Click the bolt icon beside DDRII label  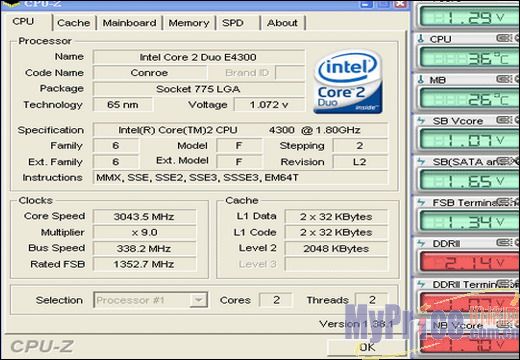(x=421, y=243)
